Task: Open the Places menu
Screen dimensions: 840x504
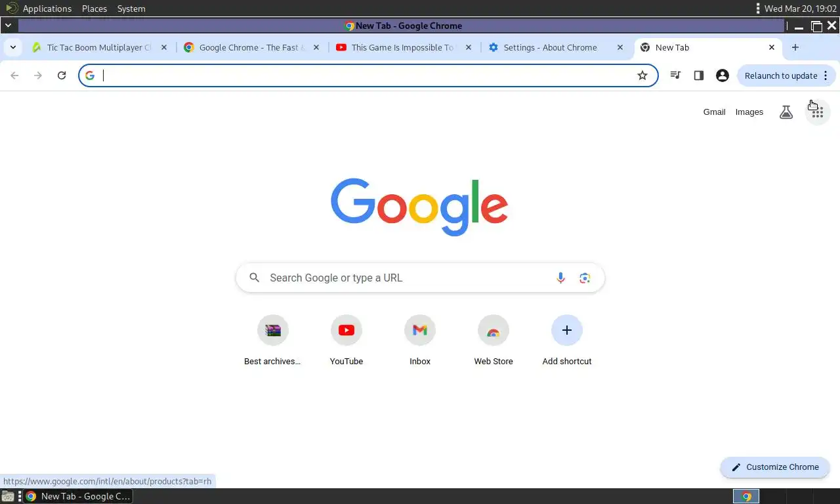Action: [x=94, y=9]
